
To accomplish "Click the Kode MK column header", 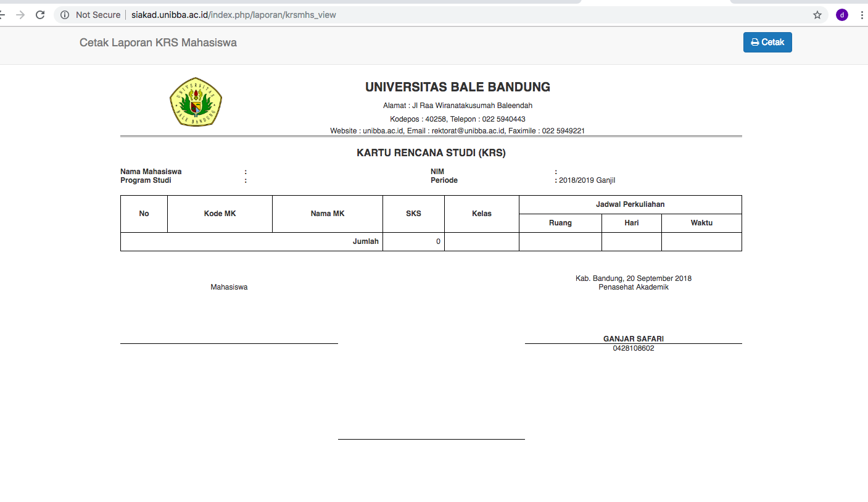I will (x=220, y=214).
